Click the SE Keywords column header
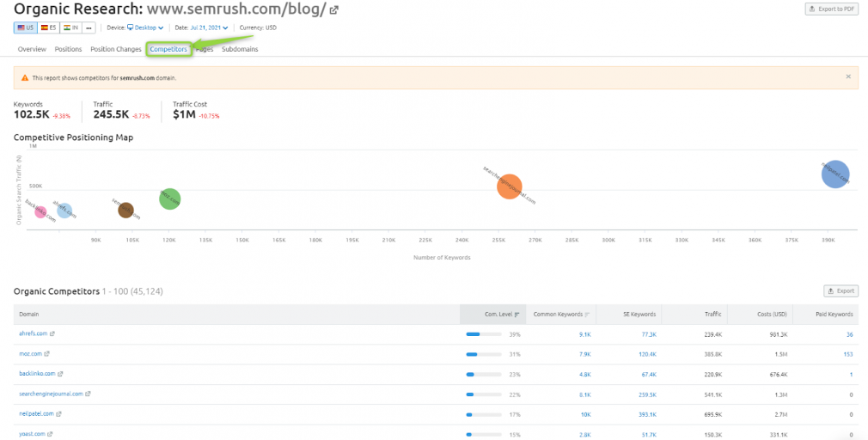Viewport: 868px width, 440px height. click(627, 315)
